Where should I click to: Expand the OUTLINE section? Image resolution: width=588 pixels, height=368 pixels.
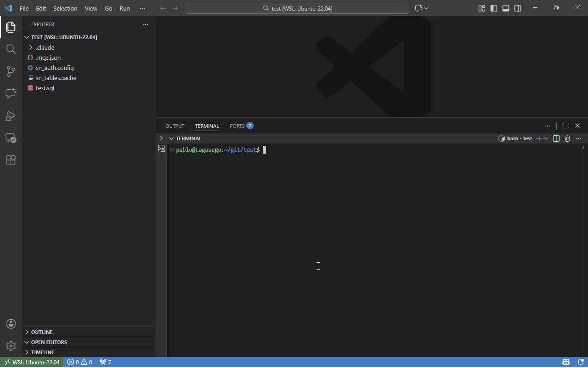pyautogui.click(x=89, y=332)
